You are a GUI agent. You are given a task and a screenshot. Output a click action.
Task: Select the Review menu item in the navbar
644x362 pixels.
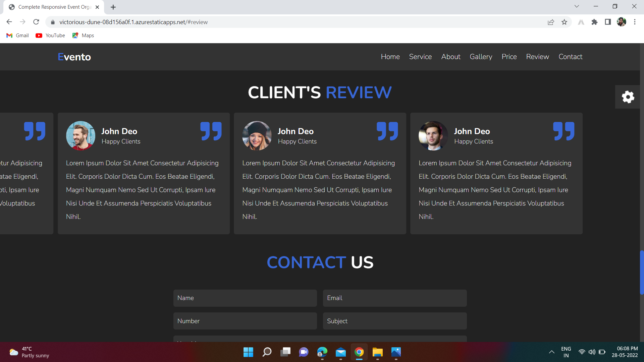pos(537,57)
